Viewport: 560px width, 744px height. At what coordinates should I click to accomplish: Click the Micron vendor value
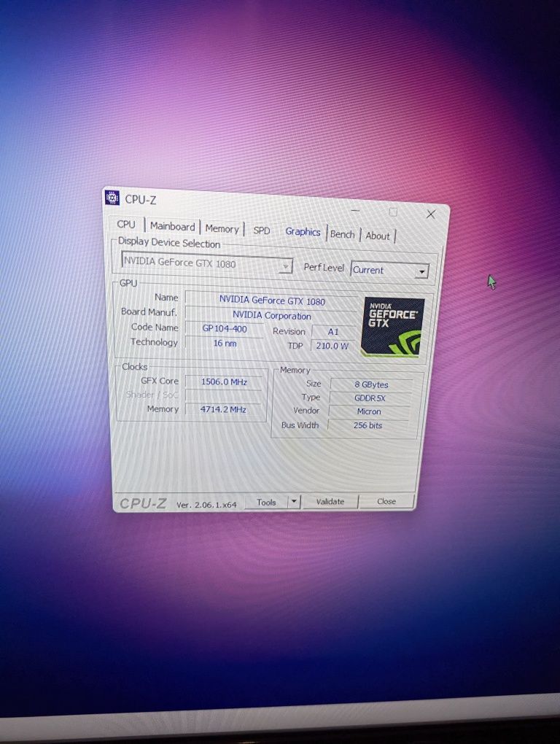click(369, 411)
